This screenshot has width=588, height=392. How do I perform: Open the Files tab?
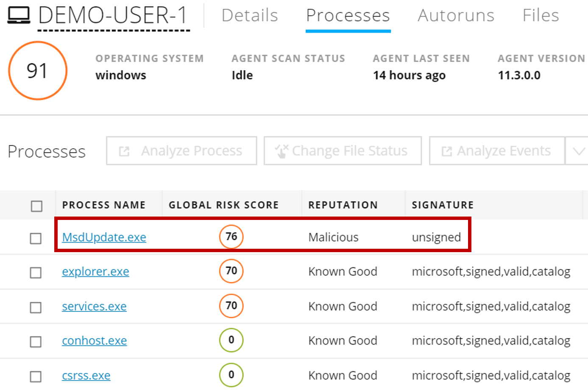541,16
